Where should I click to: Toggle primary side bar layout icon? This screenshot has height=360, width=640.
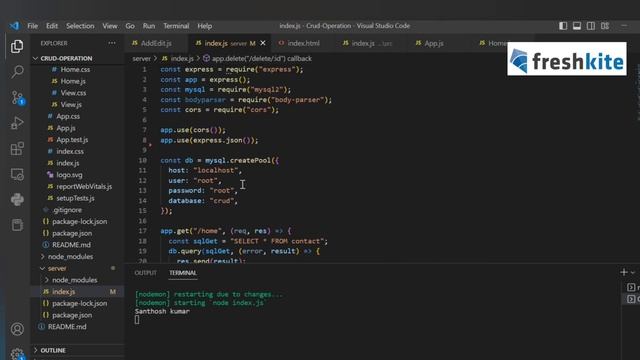(563, 26)
